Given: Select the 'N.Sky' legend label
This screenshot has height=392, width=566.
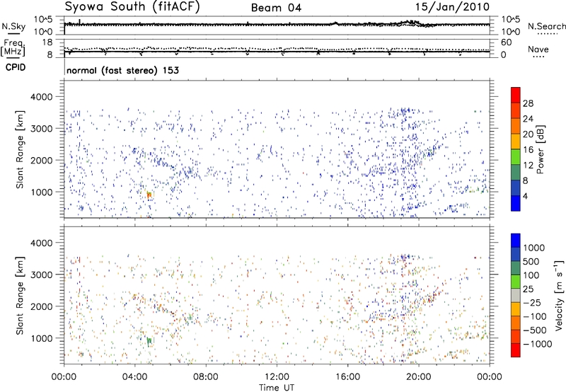Looking at the screenshot, I should pyautogui.click(x=13, y=26).
